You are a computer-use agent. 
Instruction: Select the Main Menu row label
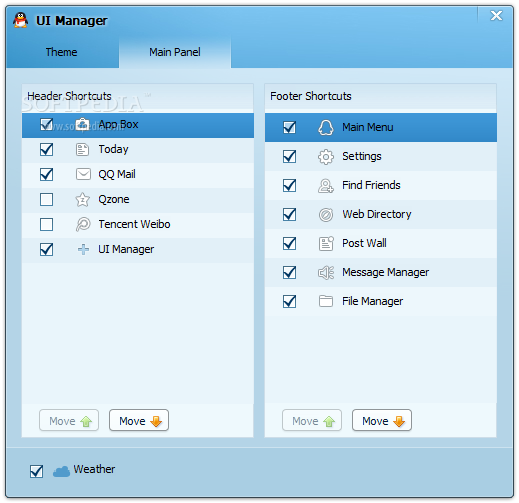point(368,127)
